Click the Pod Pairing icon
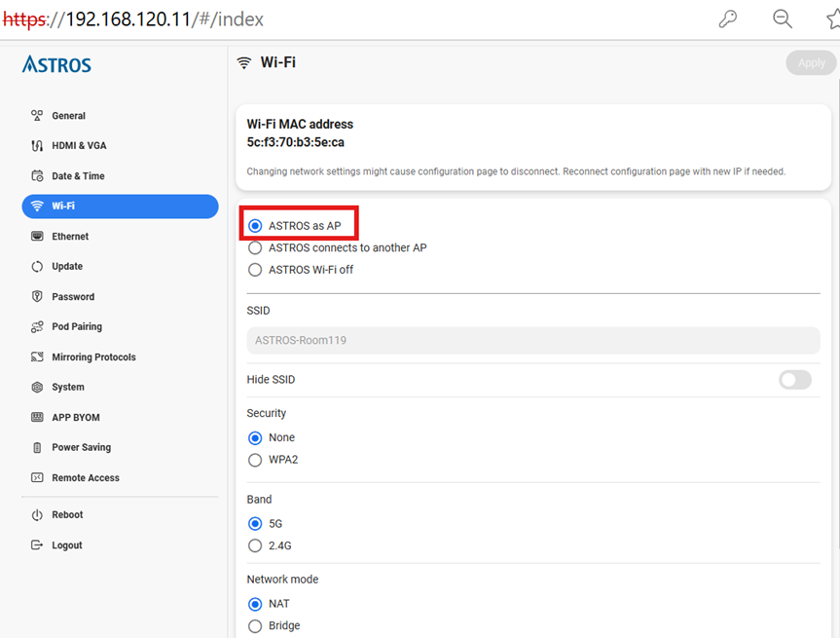Image resolution: width=840 pixels, height=638 pixels. [x=37, y=327]
